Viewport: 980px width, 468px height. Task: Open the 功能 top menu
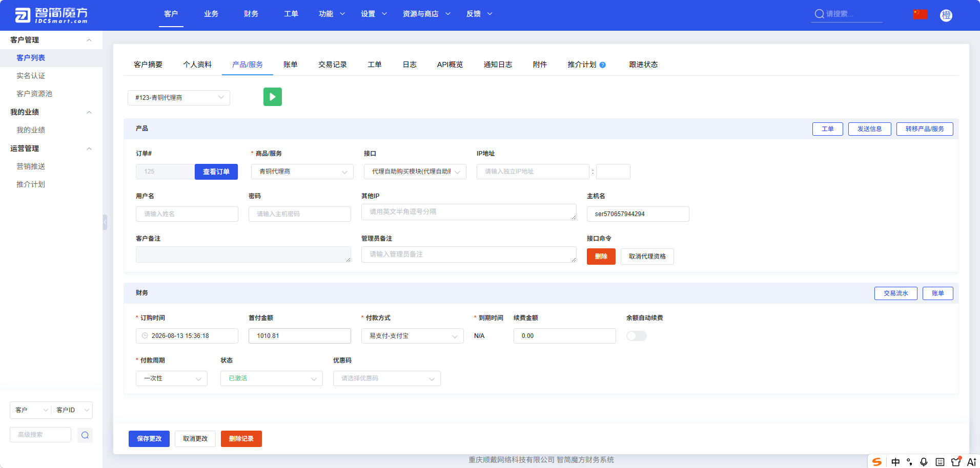[332, 14]
